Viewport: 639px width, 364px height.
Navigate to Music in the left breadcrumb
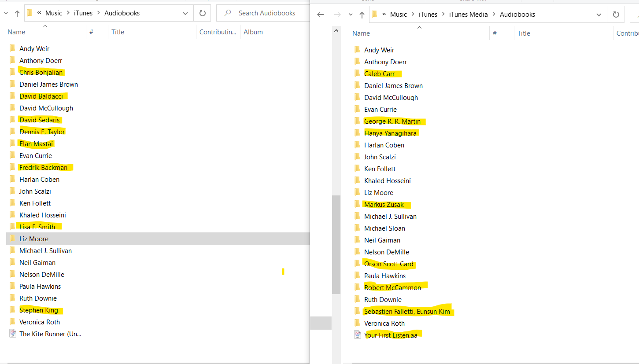pos(54,13)
